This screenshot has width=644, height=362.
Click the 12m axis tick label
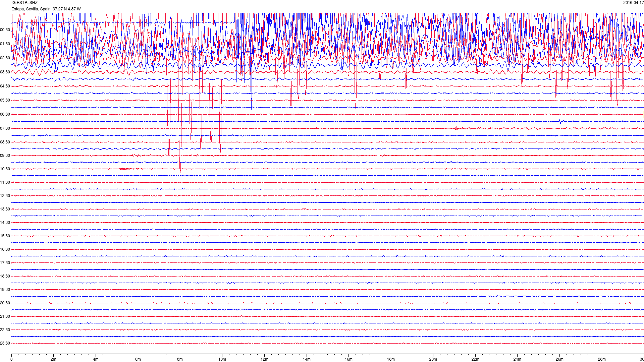264,359
